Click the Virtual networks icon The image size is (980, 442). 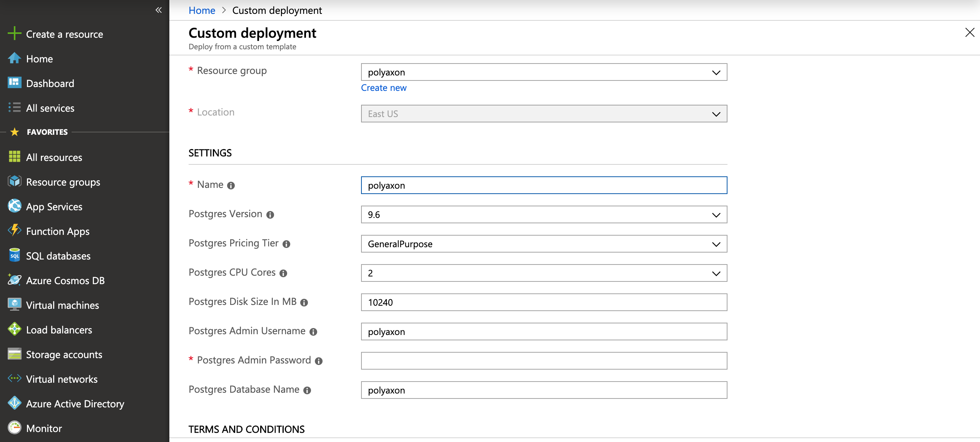pyautogui.click(x=15, y=378)
